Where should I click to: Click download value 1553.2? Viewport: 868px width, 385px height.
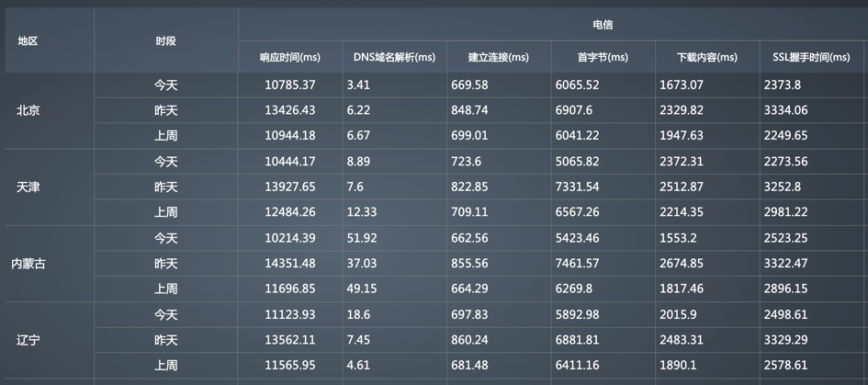click(x=678, y=238)
